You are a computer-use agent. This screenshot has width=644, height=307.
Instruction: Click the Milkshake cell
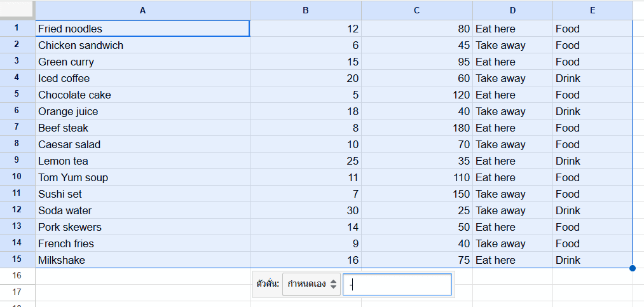click(x=142, y=260)
